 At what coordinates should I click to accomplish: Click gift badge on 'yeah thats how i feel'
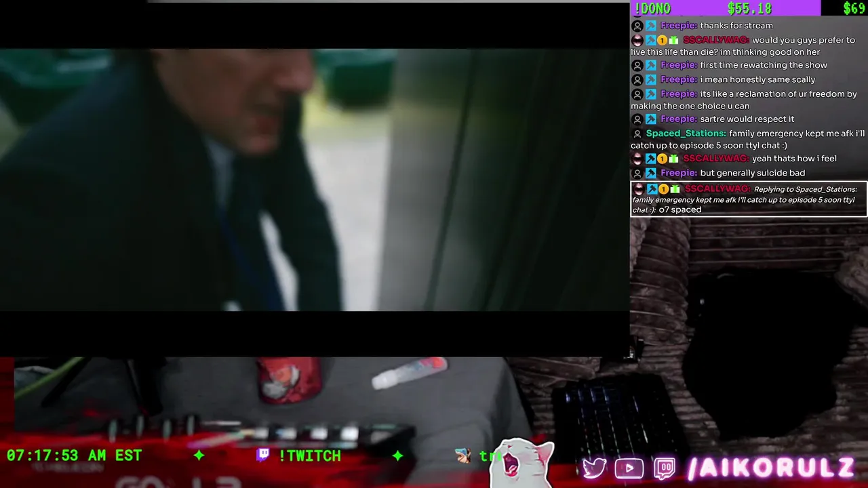point(673,159)
